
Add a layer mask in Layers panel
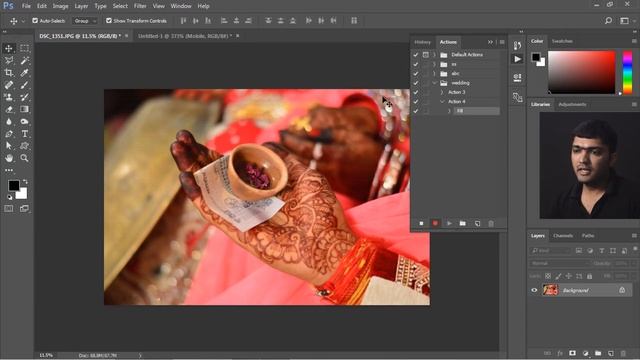point(572,353)
